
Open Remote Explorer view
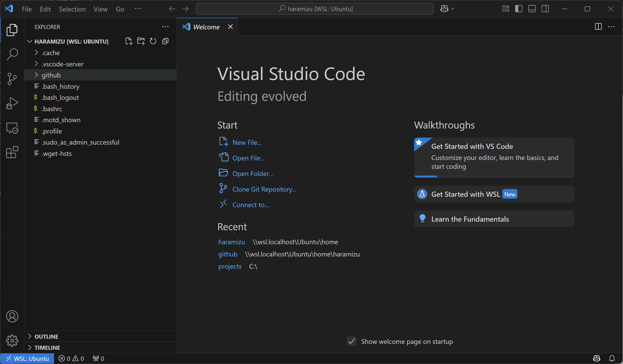[x=12, y=128]
